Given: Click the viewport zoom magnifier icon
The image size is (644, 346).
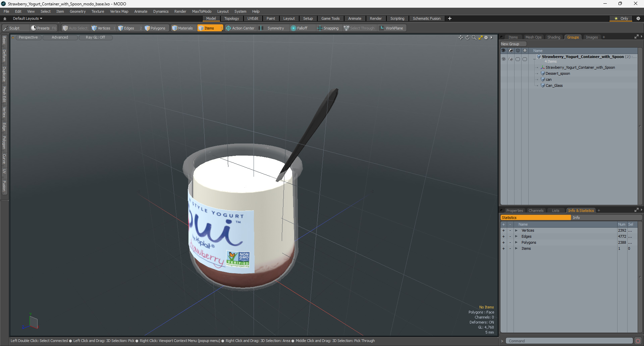Looking at the screenshot, I should point(474,38).
